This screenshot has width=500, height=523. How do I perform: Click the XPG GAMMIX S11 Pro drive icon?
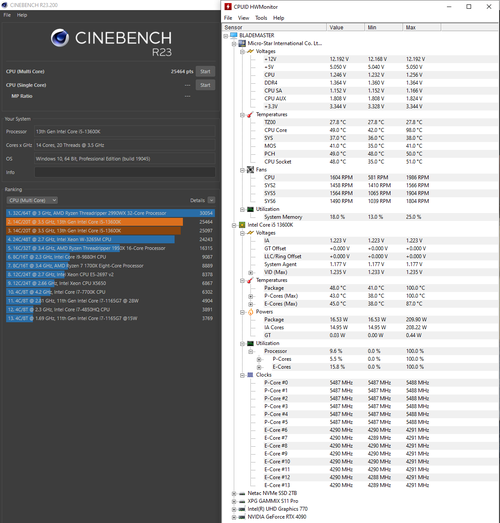click(242, 501)
